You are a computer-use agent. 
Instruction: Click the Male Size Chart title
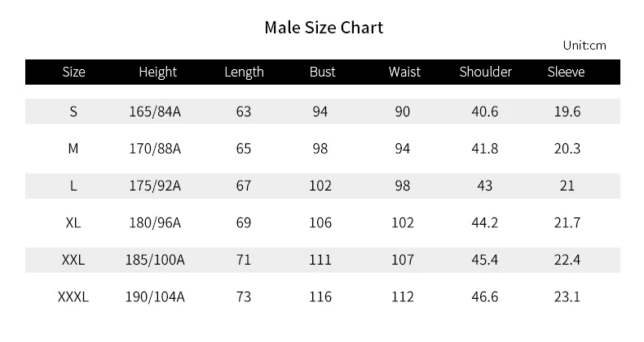click(x=324, y=28)
